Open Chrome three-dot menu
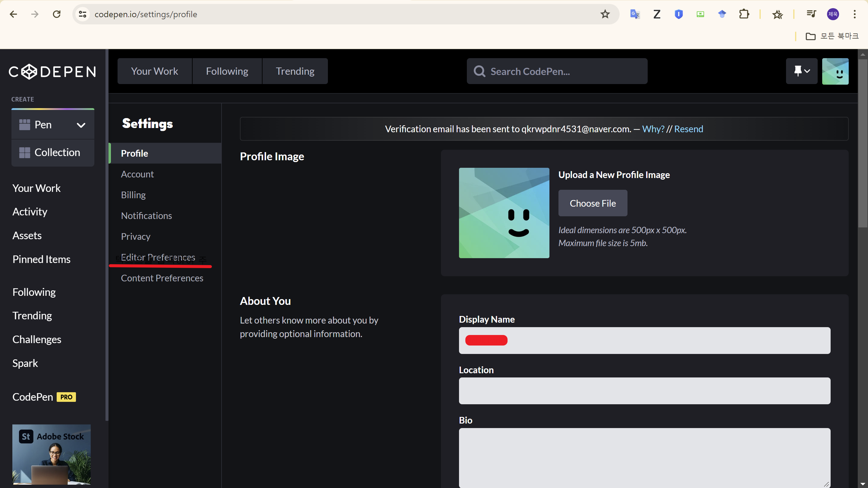Screen dimensions: 868x488 (x=854, y=14)
